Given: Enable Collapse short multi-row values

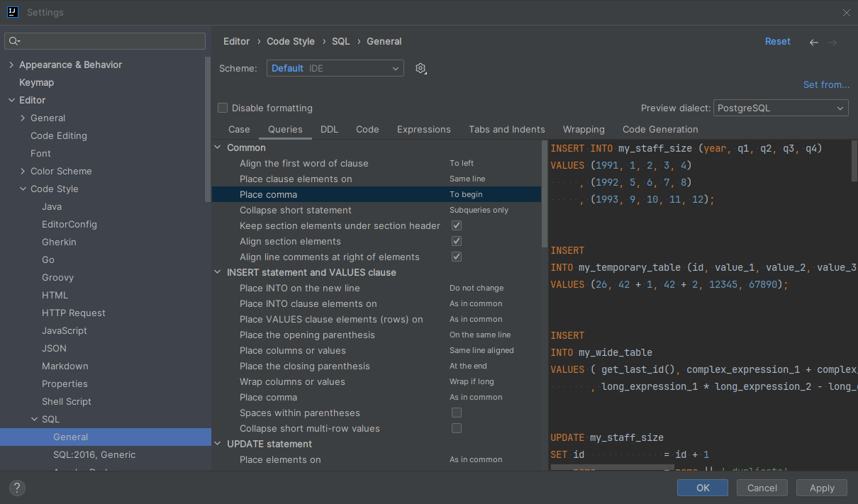Looking at the screenshot, I should [x=457, y=428].
